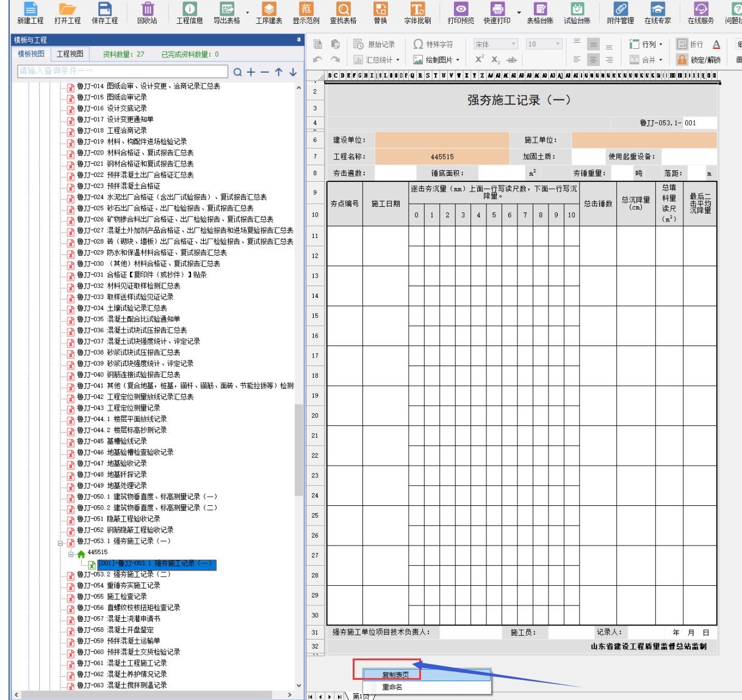Apply subscript X₂ formatting
742x700 pixels.
495,60
